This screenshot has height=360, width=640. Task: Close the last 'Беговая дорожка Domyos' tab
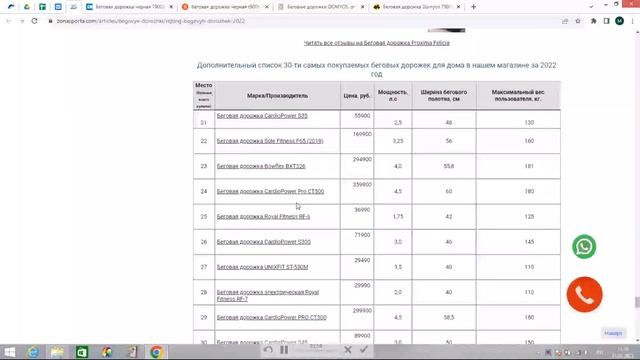click(x=458, y=7)
